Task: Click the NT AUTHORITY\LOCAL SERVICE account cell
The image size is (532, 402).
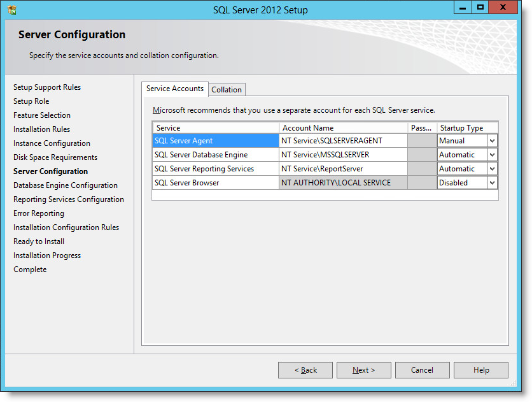Action: tap(344, 183)
